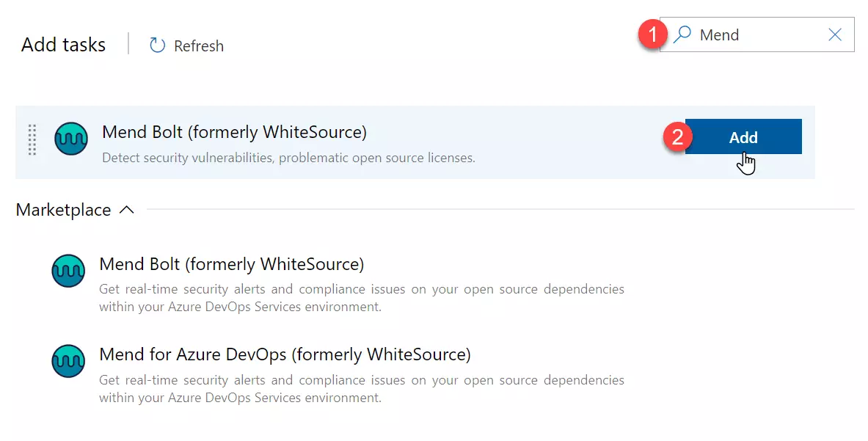Collapse the Marketplace section chevron
This screenshot has height=441, width=868.
(127, 210)
